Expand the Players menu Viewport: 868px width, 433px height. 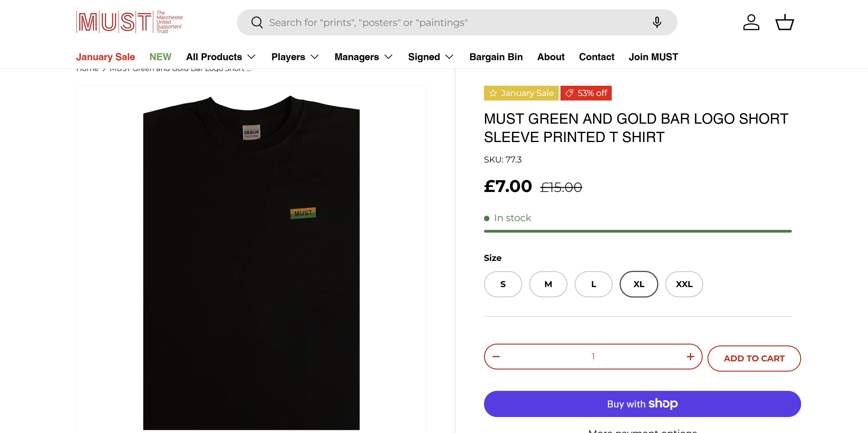point(295,57)
